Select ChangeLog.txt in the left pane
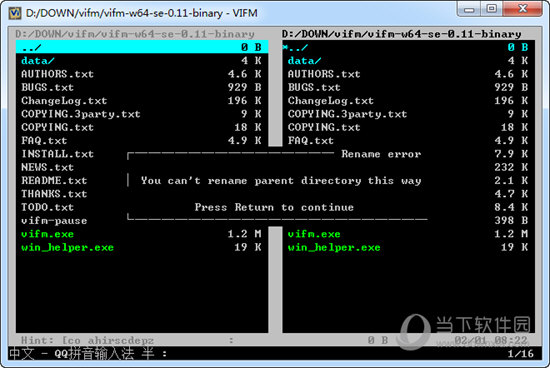 64,101
